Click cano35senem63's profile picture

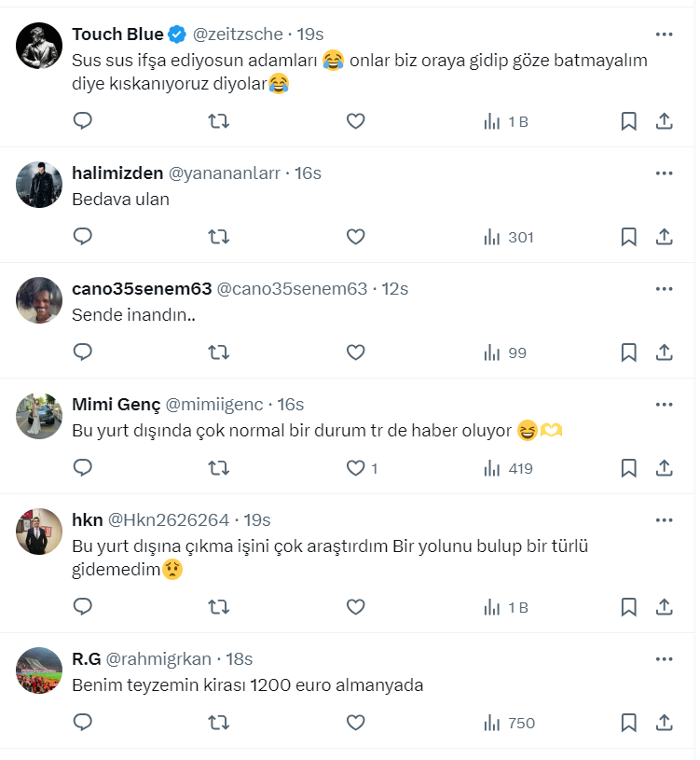(x=39, y=301)
